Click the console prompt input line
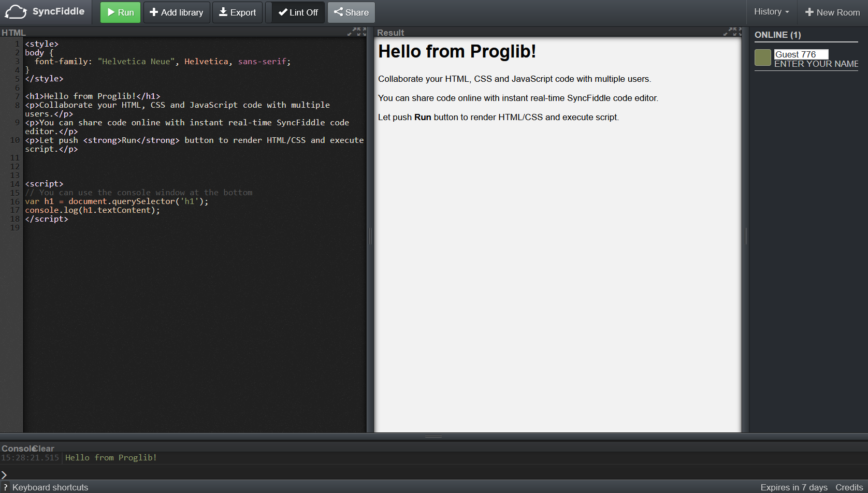 pos(435,474)
